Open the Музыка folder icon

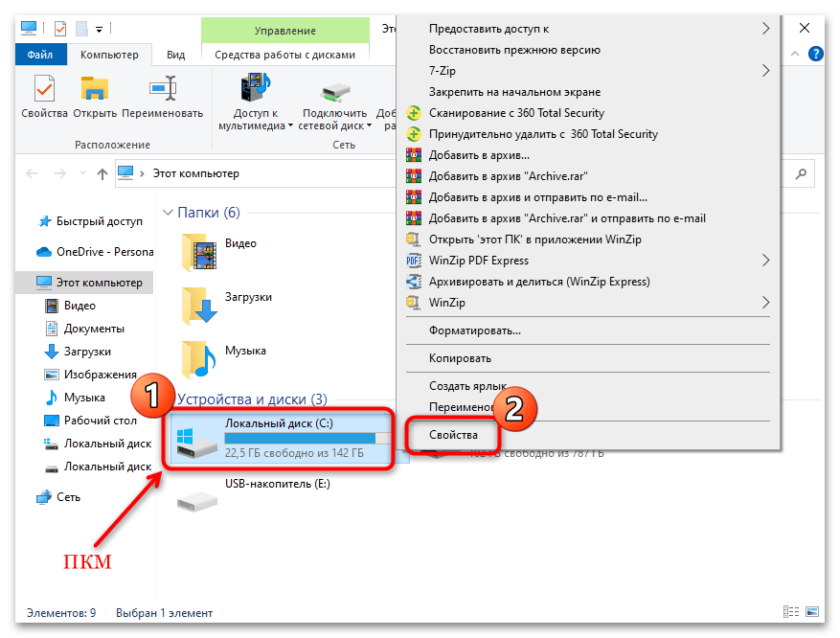[x=199, y=359]
